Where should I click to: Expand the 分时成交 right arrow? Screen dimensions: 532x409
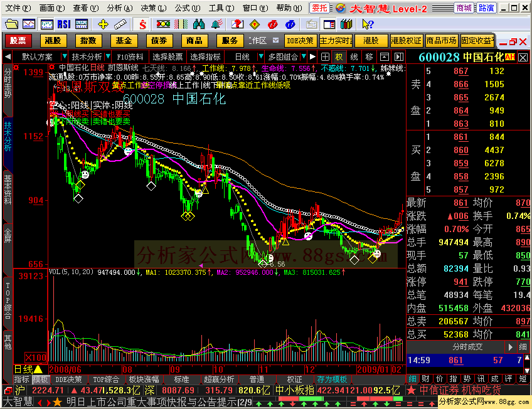coord(510,347)
